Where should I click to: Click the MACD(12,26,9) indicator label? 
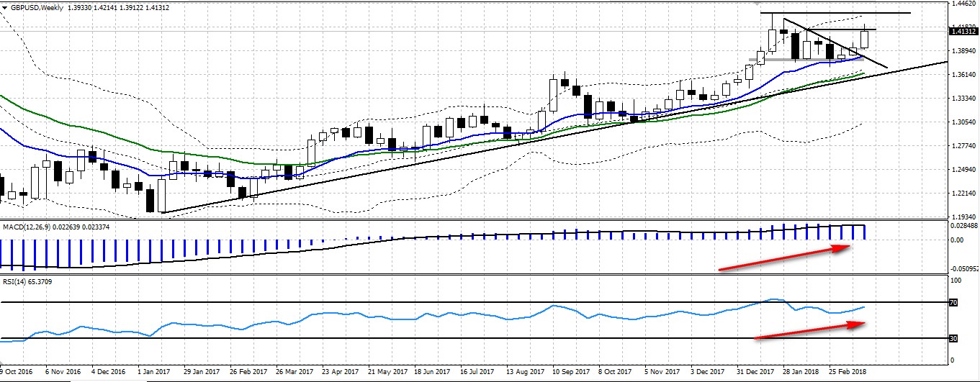point(30,228)
